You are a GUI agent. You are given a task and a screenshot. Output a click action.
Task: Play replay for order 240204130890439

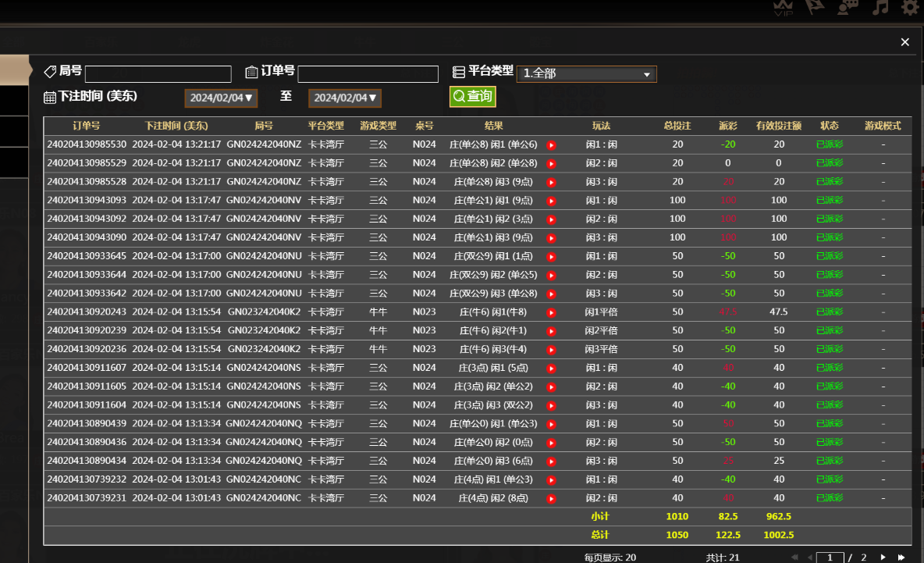[x=551, y=425]
